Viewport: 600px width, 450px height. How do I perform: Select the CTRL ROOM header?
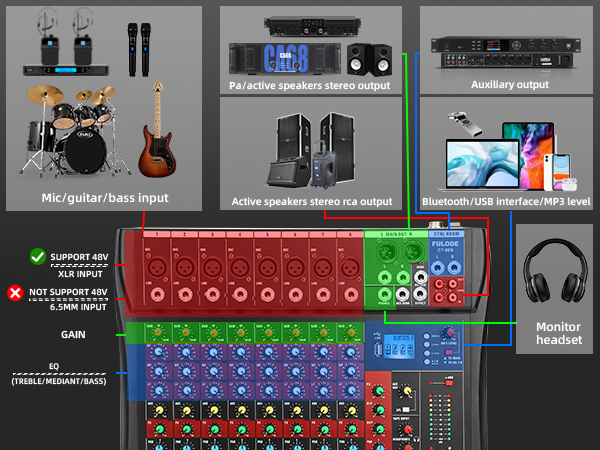pyautogui.click(x=446, y=233)
